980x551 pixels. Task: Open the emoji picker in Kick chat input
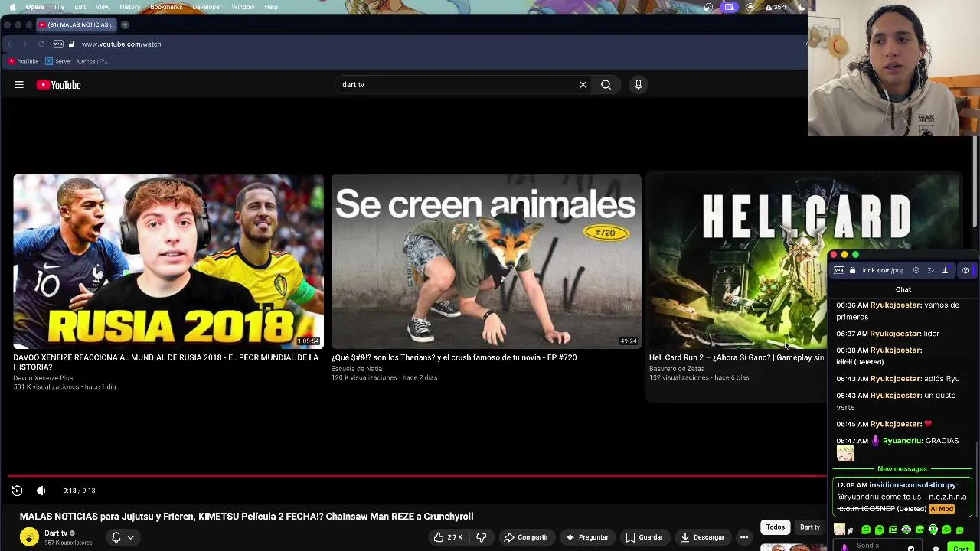click(x=911, y=548)
